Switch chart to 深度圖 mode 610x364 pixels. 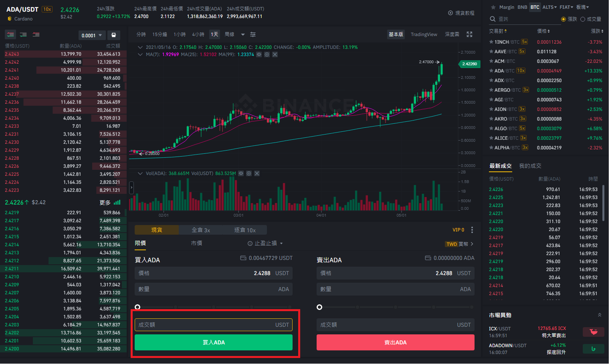[x=452, y=34]
